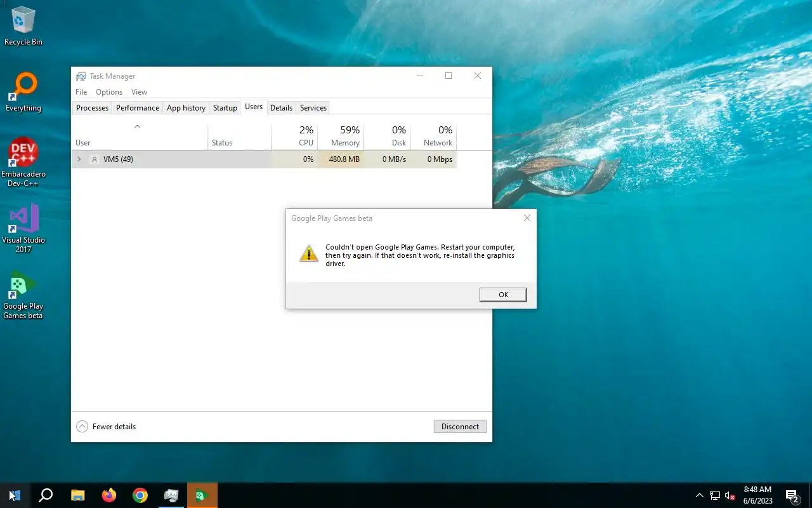The height and width of the screenshot is (508, 812).
Task: Switch to the App history tab
Action: point(186,108)
